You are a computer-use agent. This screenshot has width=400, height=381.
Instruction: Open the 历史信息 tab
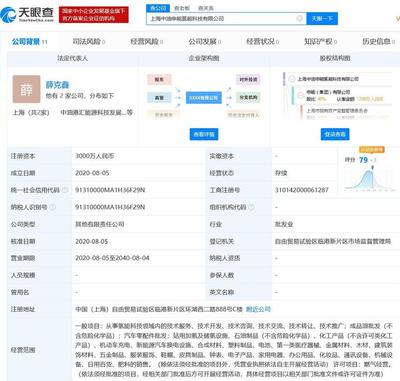pyautogui.click(x=379, y=42)
